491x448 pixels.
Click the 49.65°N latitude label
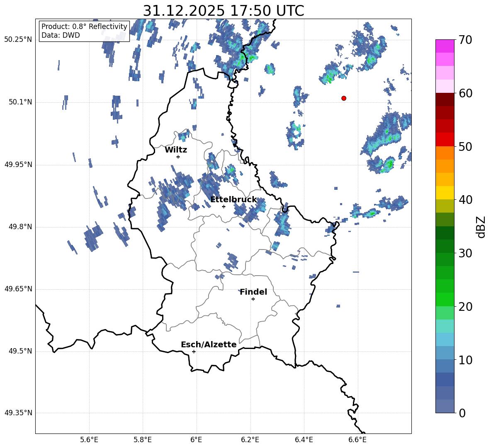coord(18,289)
